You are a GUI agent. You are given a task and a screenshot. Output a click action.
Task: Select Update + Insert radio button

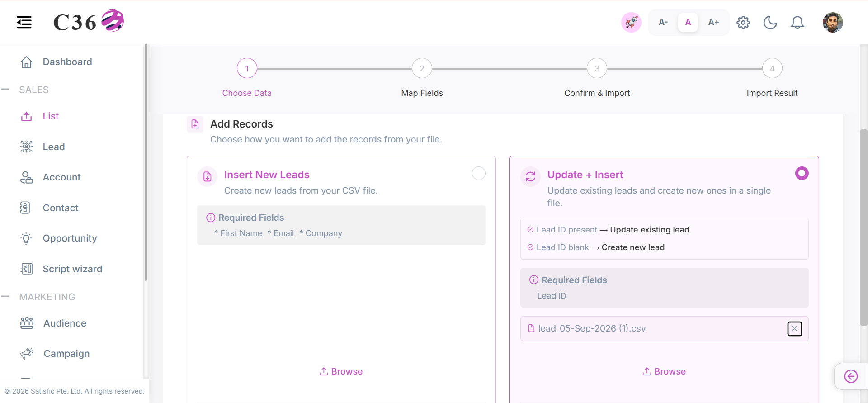tap(802, 173)
